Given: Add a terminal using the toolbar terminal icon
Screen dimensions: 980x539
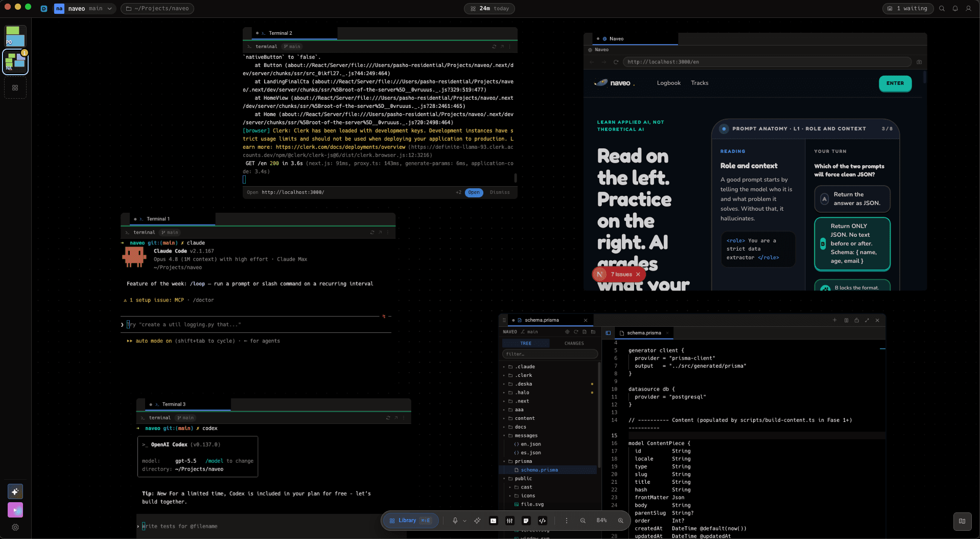Looking at the screenshot, I should 493,521.
